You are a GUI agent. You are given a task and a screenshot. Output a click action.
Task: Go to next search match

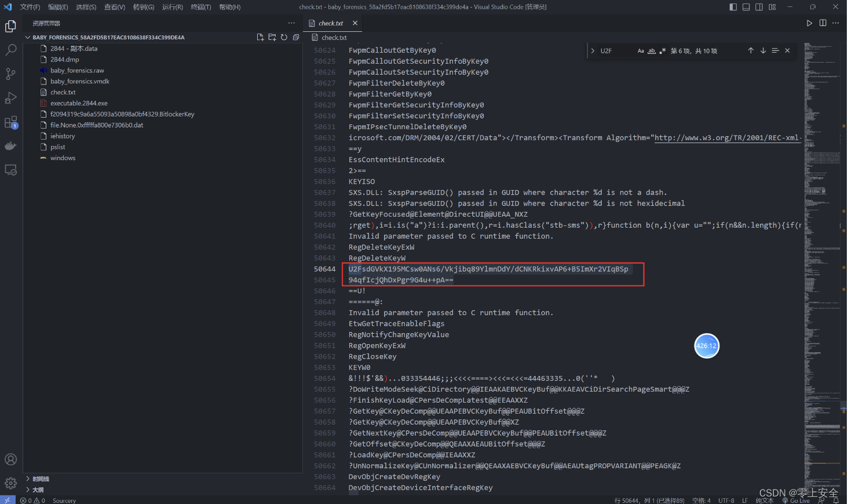click(763, 51)
